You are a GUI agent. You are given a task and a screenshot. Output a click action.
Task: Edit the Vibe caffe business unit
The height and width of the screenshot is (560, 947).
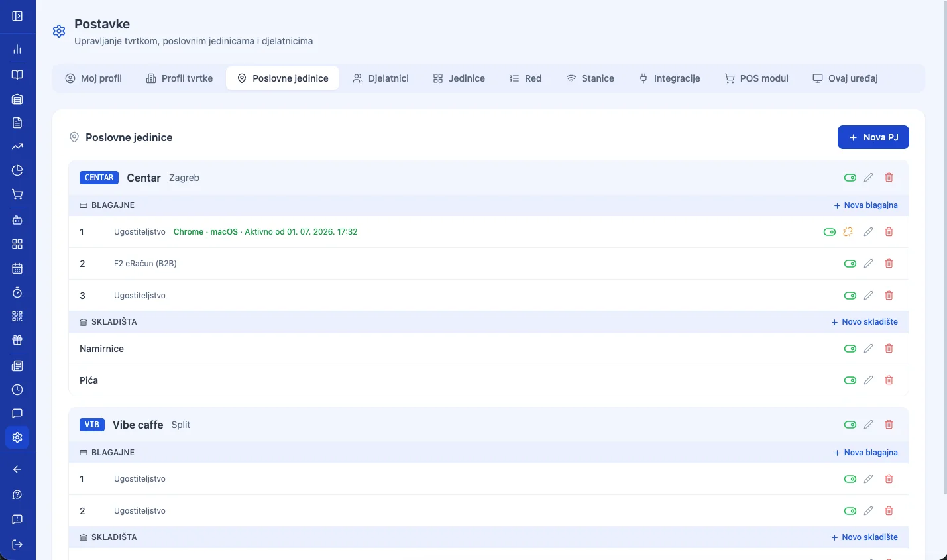coord(869,425)
